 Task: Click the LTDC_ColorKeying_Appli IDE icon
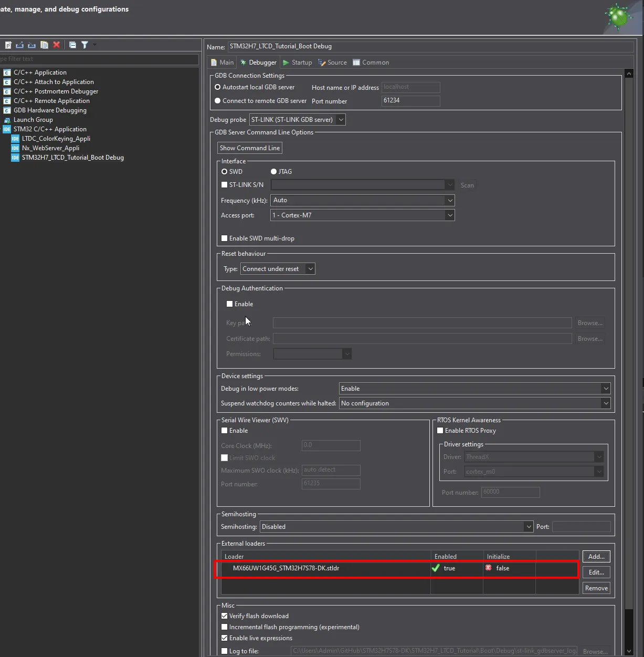(15, 139)
